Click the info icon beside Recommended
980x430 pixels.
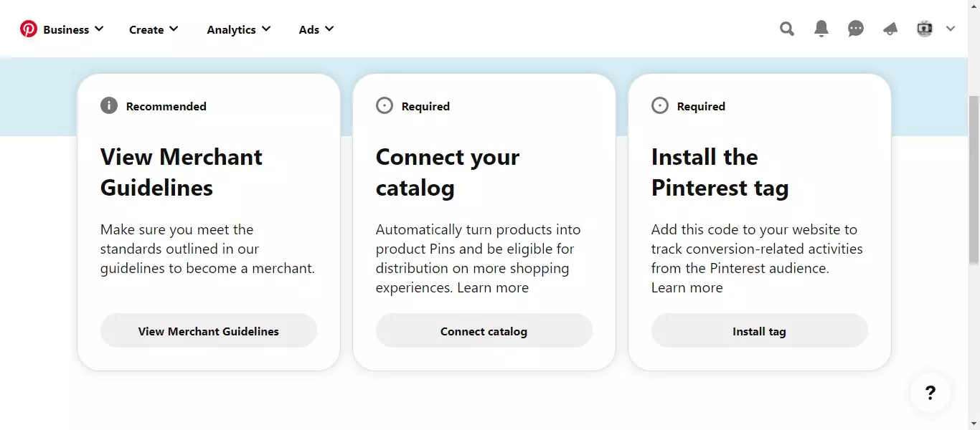[x=109, y=106]
